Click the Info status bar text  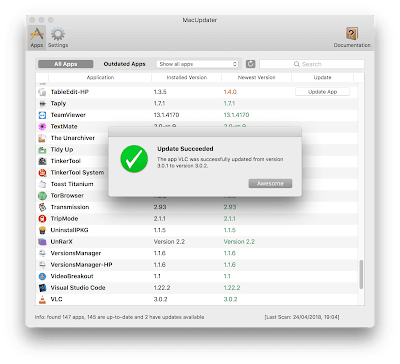pos(119,317)
